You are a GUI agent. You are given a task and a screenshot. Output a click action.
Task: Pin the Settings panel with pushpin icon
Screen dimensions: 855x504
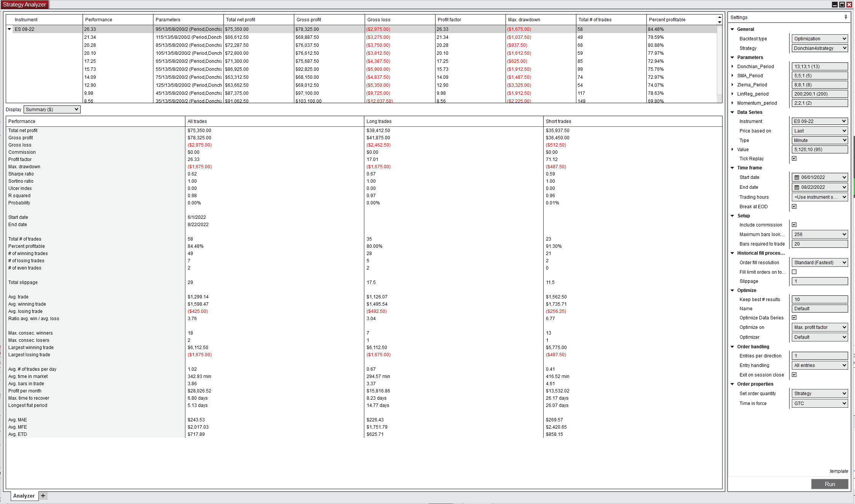(845, 17)
